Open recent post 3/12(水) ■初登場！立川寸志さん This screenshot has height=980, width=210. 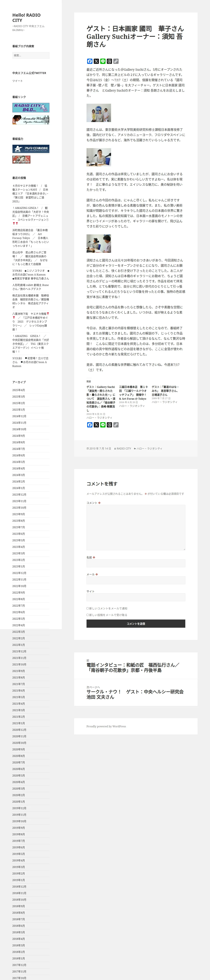30,362
